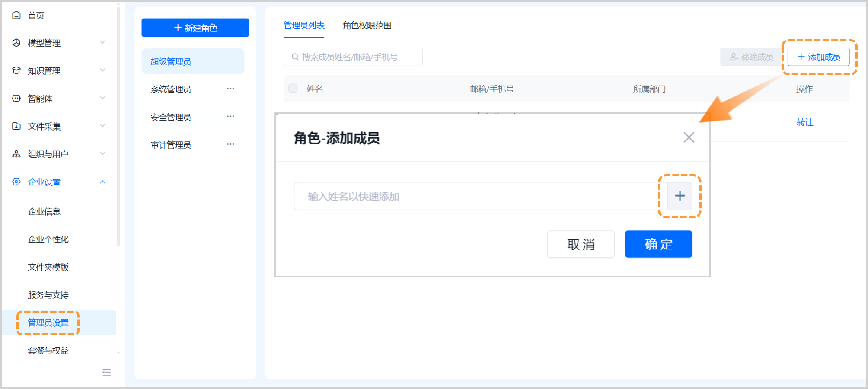Click the 知识管理 knowledge icon
The width and height of the screenshot is (868, 389).
click(16, 70)
